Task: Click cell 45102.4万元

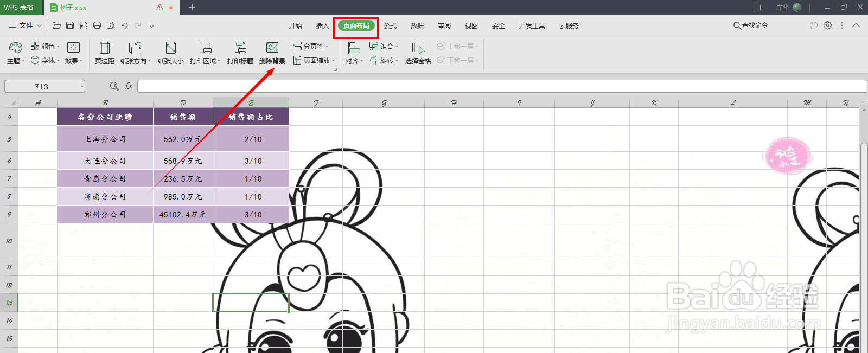Action: (x=183, y=214)
